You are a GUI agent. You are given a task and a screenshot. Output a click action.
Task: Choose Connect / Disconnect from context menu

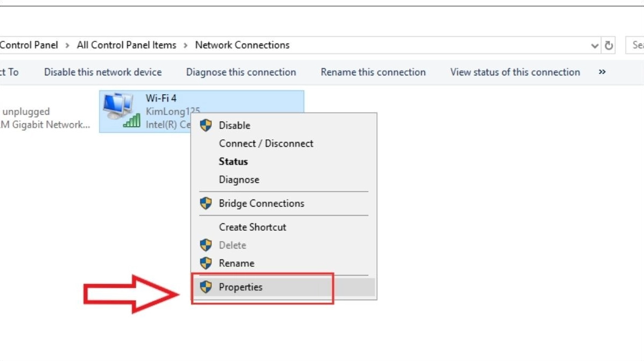pos(266,144)
